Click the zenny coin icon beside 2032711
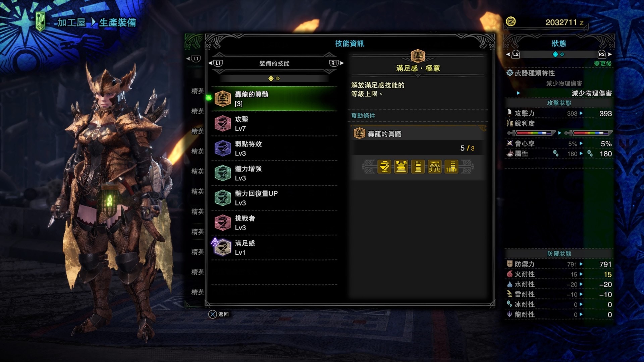 [x=511, y=22]
